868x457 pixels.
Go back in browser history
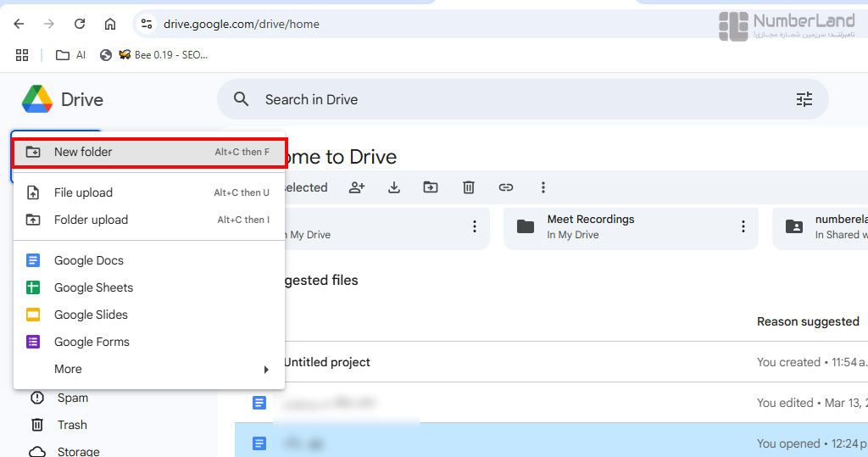pyautogui.click(x=19, y=24)
